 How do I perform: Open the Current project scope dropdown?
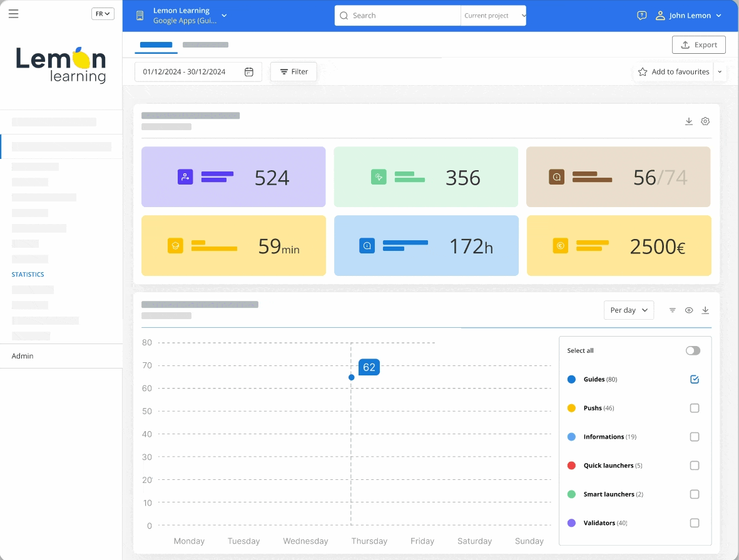coord(494,16)
